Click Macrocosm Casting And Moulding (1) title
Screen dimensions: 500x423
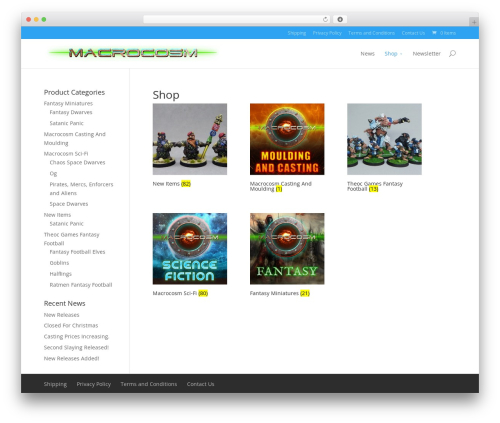coord(281,186)
